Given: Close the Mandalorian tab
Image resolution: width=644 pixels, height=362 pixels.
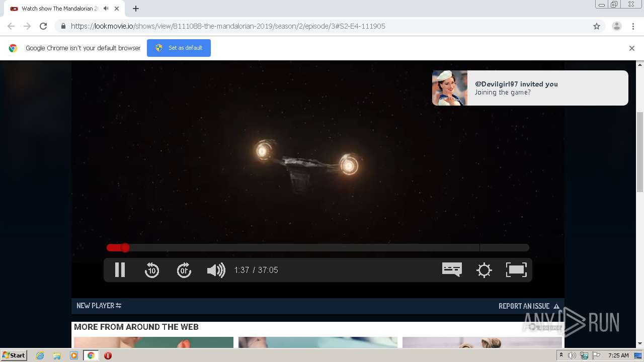Looking at the screenshot, I should pos(117,9).
